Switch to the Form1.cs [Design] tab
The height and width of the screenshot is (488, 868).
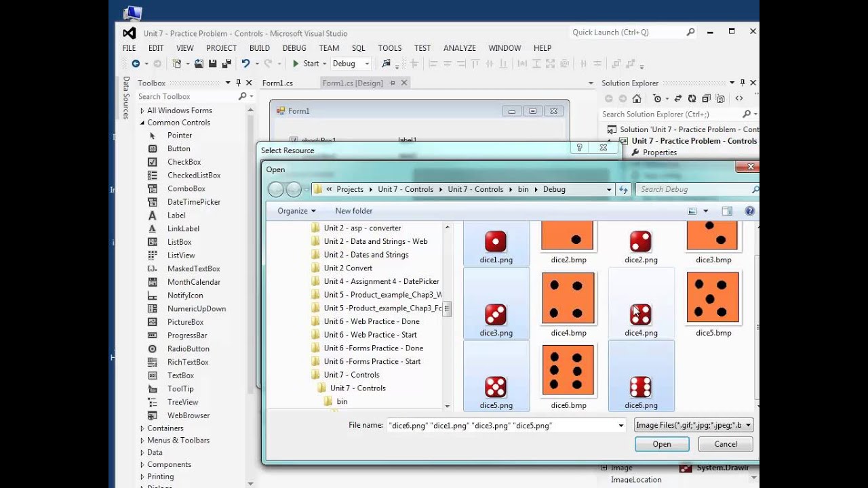365,83
